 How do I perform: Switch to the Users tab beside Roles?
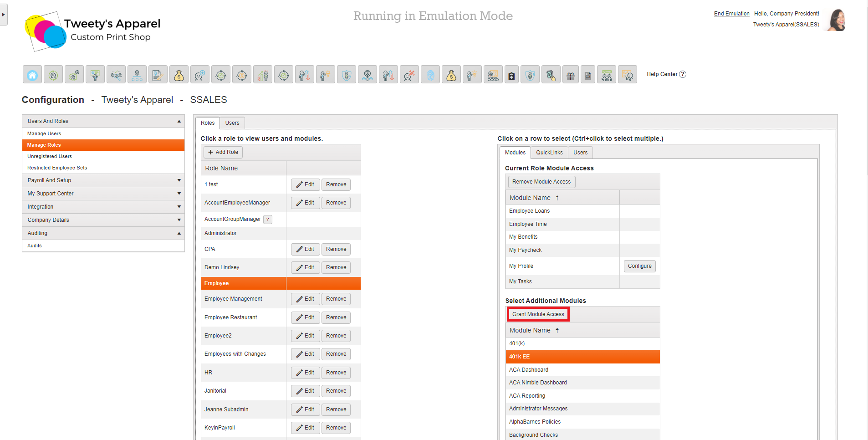coord(232,123)
